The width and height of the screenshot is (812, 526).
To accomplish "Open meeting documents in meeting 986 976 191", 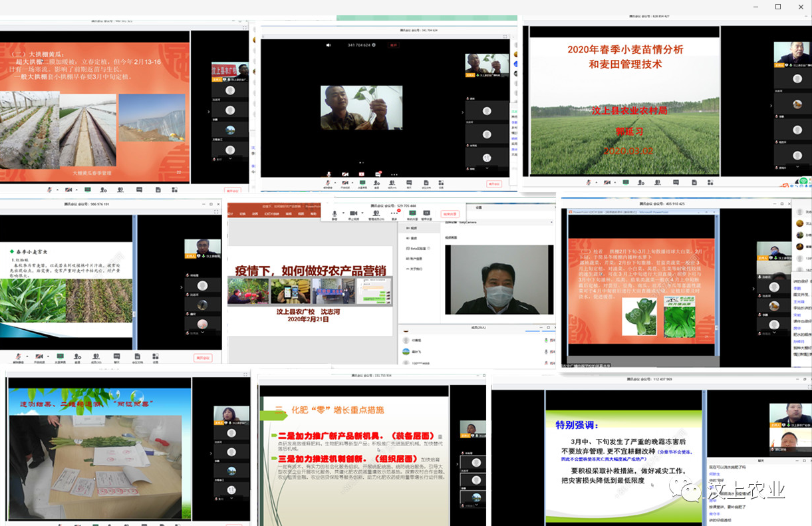I will coord(136,356).
